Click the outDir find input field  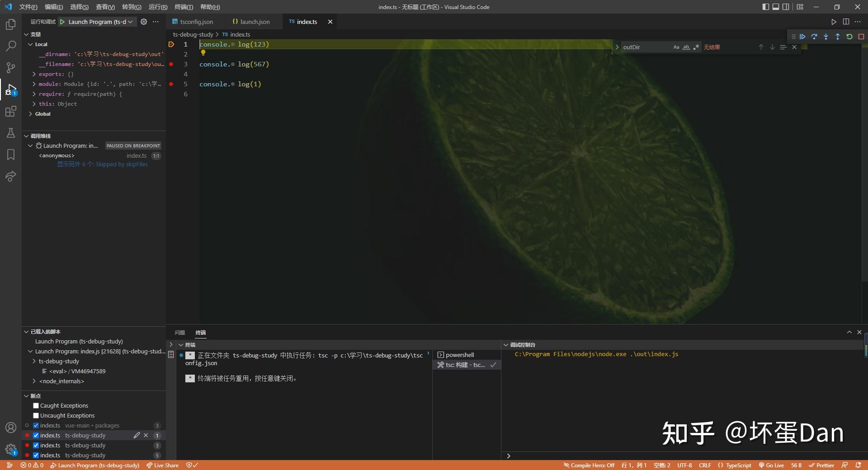pyautogui.click(x=645, y=47)
